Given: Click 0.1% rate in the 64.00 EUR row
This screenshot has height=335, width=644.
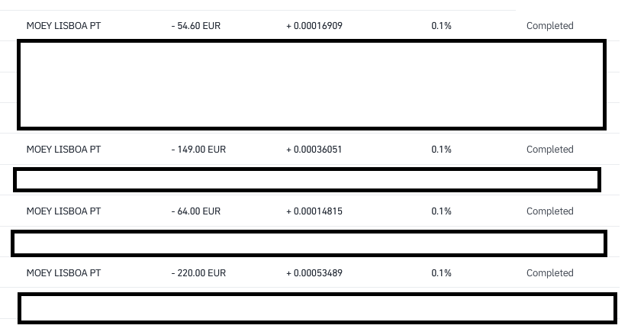Looking at the screenshot, I should [x=441, y=211].
